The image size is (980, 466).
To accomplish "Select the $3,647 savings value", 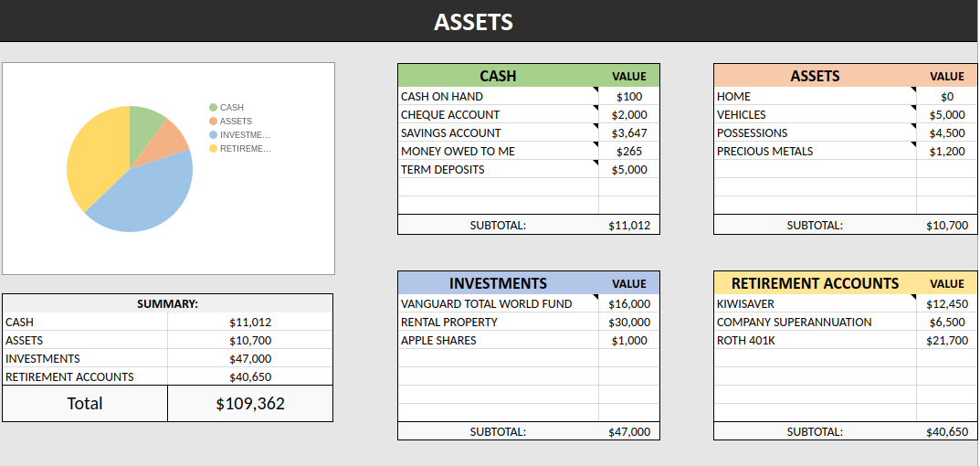I will tap(629, 132).
